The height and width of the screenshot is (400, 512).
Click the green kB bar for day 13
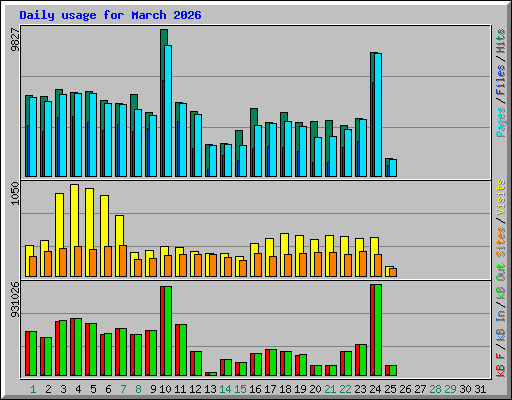[x=213, y=374]
